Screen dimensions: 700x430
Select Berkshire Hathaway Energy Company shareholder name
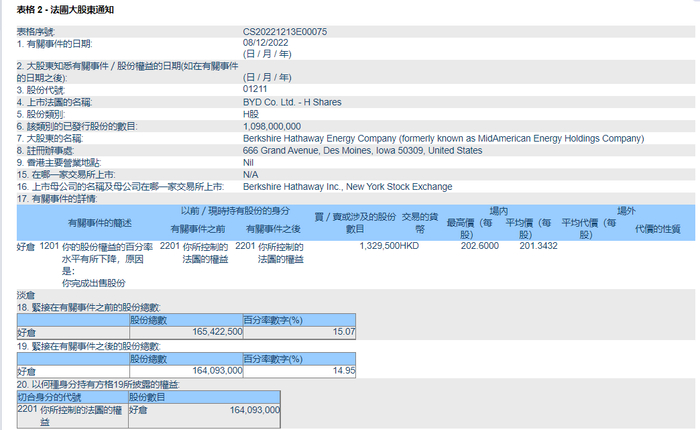(x=443, y=138)
